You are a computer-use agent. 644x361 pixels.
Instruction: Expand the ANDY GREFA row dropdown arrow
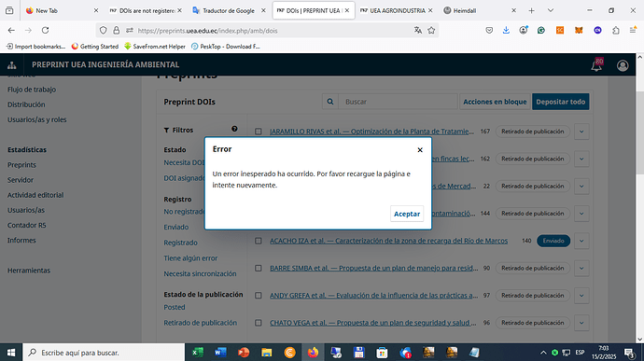click(x=581, y=296)
